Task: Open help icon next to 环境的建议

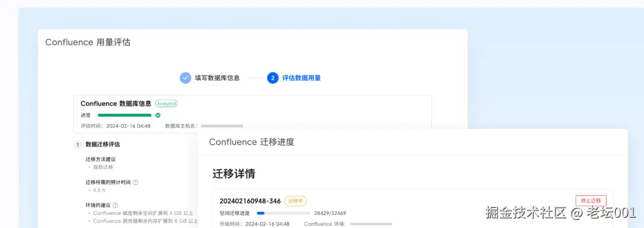Action: tap(116, 205)
